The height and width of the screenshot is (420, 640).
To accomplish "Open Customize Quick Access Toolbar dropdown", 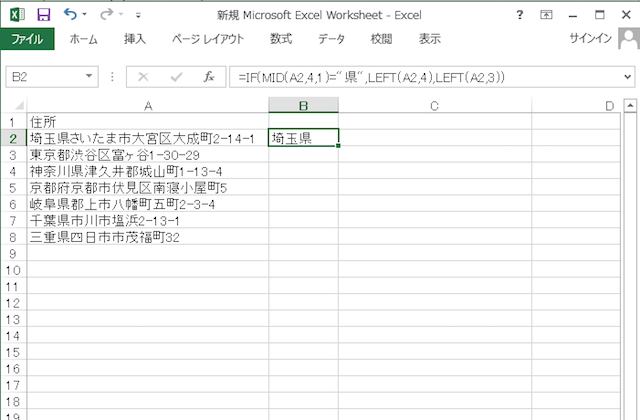I will click(x=138, y=16).
